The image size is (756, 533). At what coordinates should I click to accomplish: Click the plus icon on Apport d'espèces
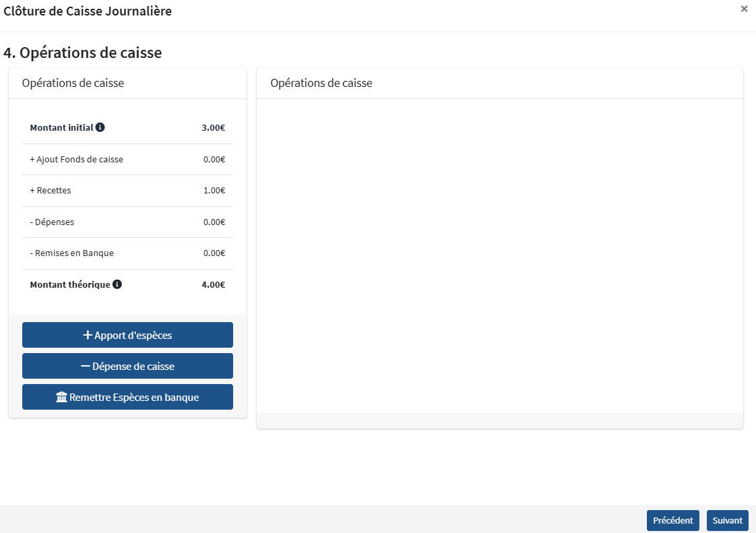(x=87, y=335)
